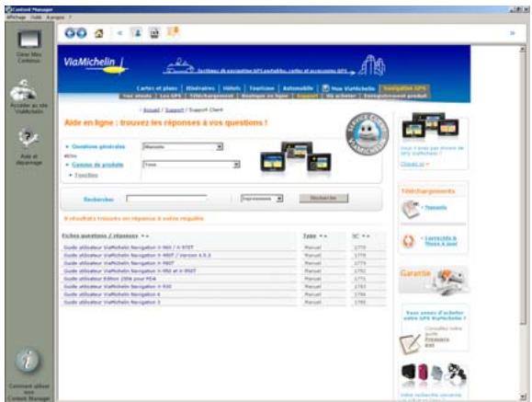
Task: Select the Hôtels tab
Action: pyautogui.click(x=232, y=88)
